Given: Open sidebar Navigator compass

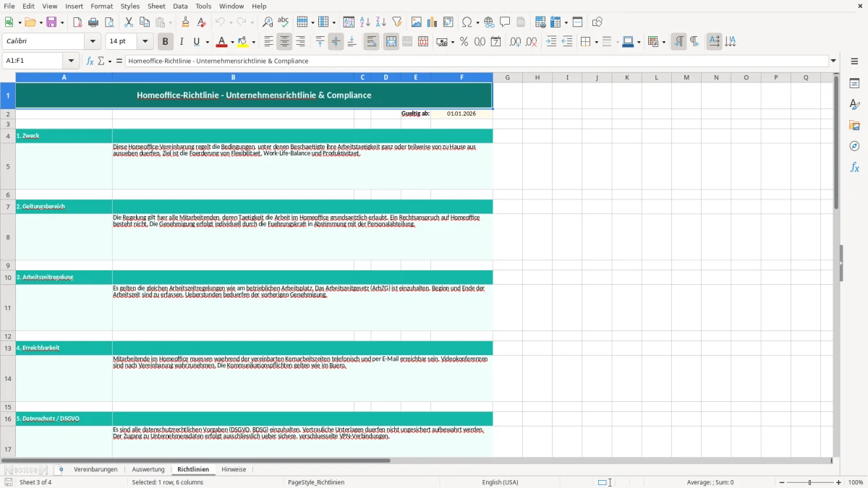Looking at the screenshot, I should (854, 146).
